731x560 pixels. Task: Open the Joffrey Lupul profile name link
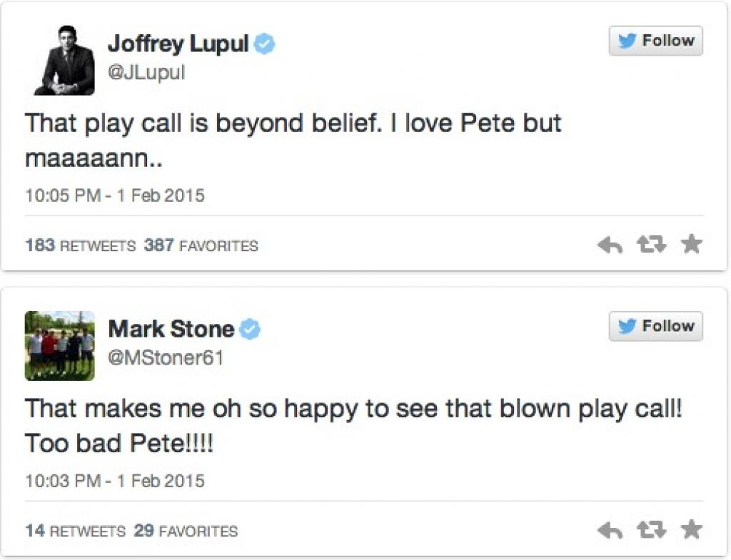pyautogui.click(x=178, y=44)
